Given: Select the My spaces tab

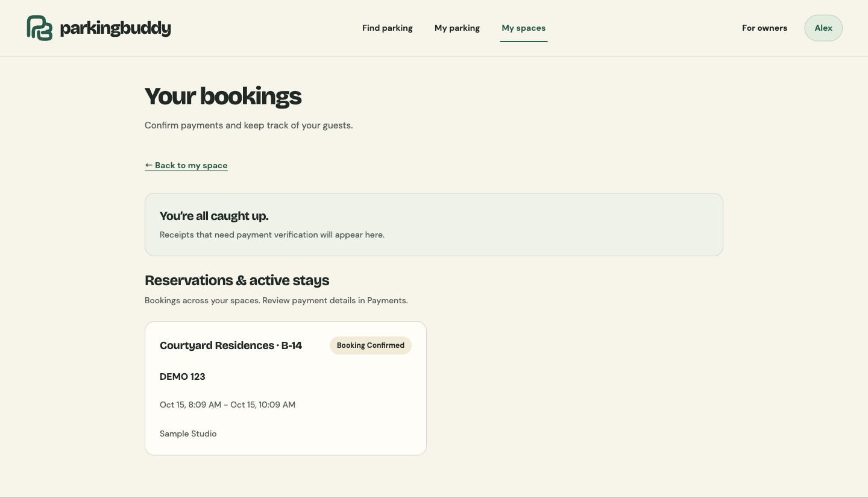Looking at the screenshot, I should coord(523,28).
